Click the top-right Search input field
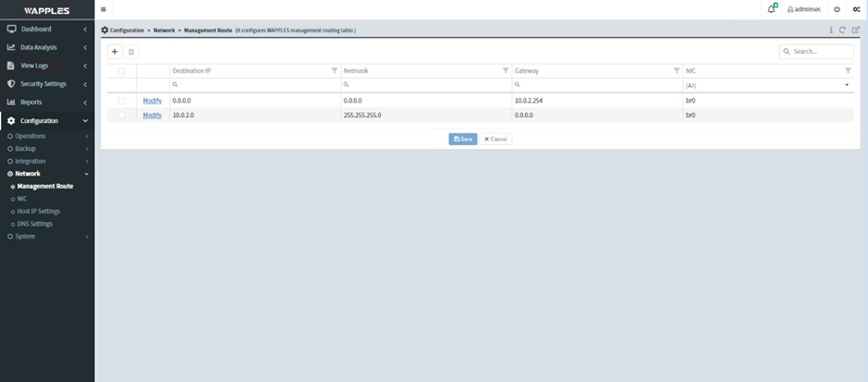Image resolution: width=868 pixels, height=382 pixels. click(820, 52)
